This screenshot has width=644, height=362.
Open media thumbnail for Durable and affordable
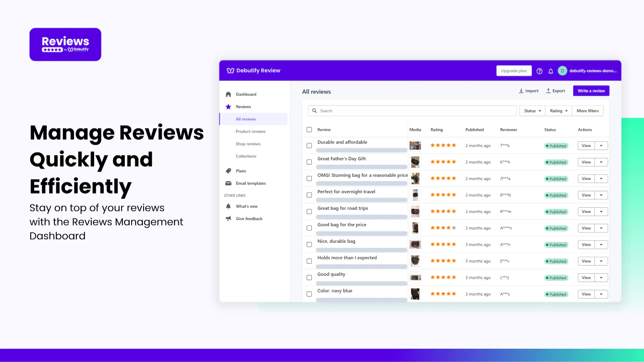(415, 146)
